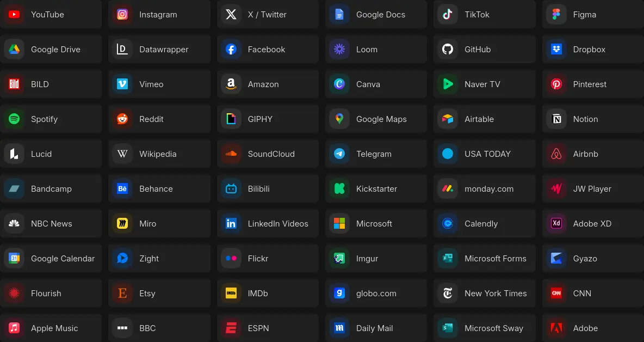Click the Microsoft Forms label

[496, 259]
